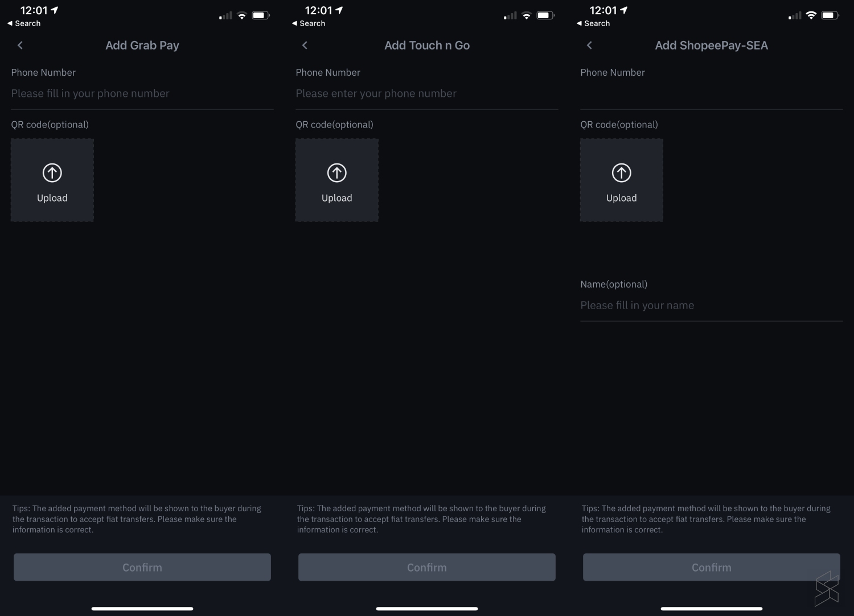
Task: Return to Search from Touch n Go screen
Action: pyautogui.click(x=309, y=23)
